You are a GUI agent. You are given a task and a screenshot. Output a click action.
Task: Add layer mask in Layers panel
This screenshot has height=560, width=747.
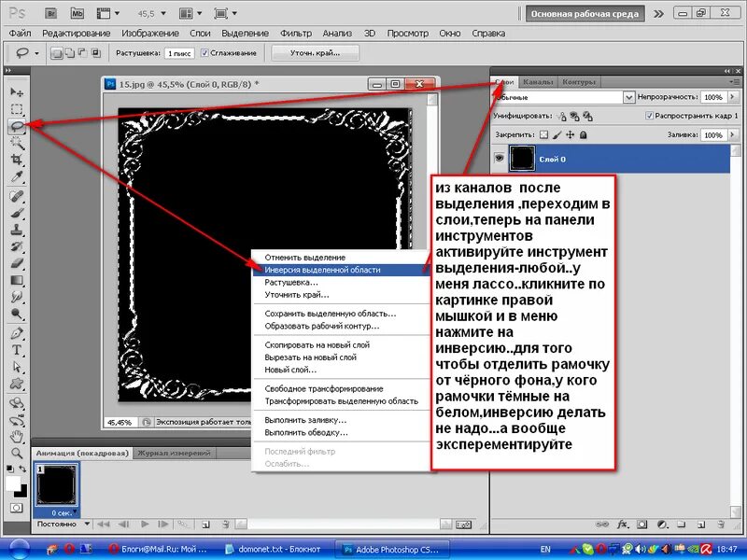pyautogui.click(x=642, y=525)
